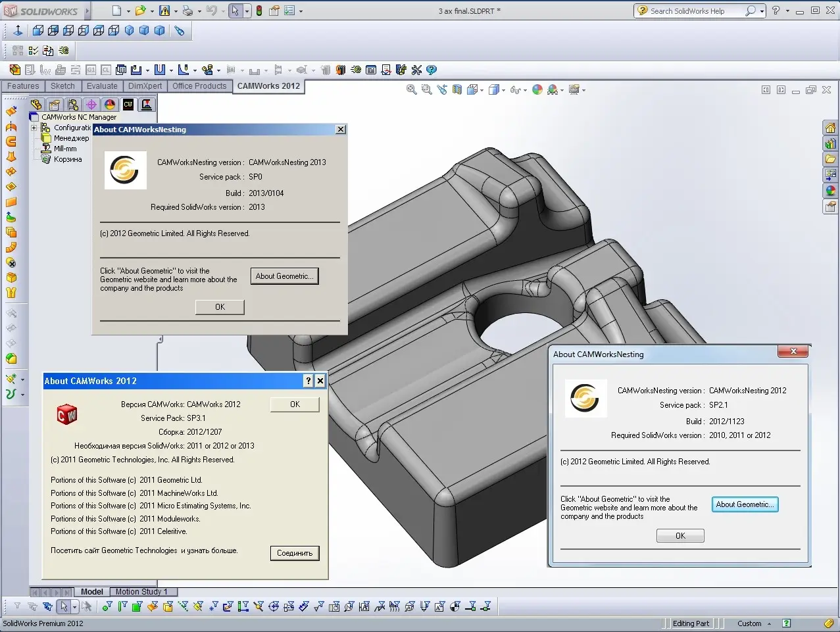Click the status bar help question mark icon
The height and width of the screenshot is (632, 840).
[x=786, y=623]
